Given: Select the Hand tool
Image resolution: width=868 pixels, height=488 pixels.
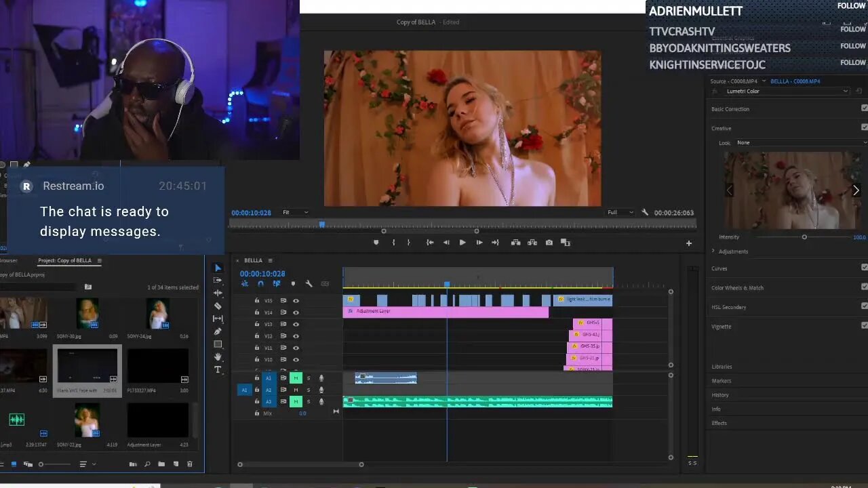Looking at the screenshot, I should point(218,357).
